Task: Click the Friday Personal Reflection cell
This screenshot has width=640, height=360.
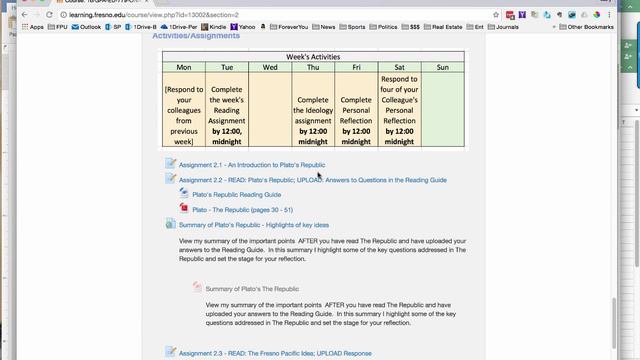Action: 356,110
